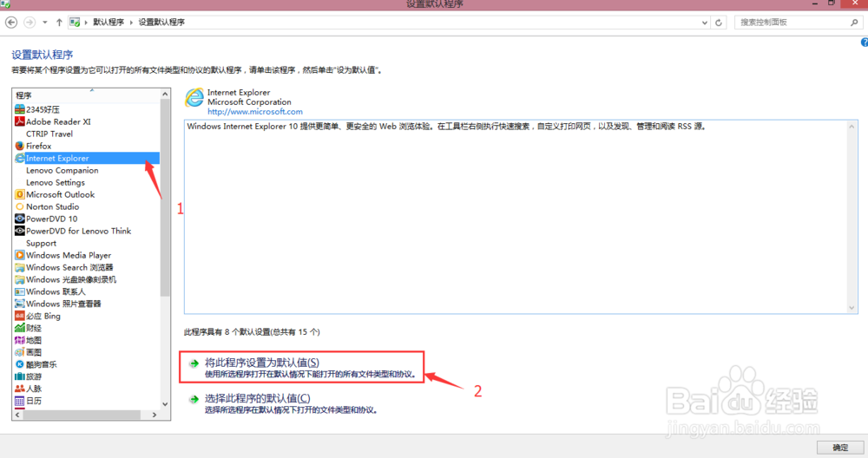
Task: Select 旅游 icon in program list
Action: coord(19,376)
